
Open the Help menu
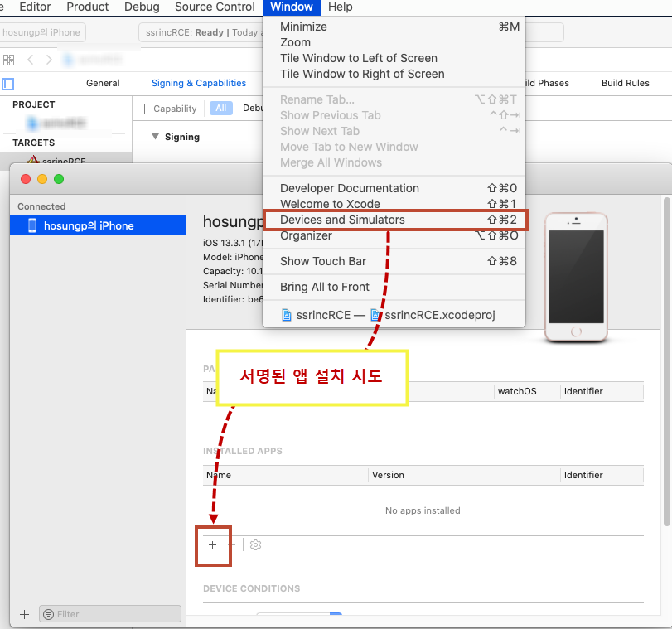[341, 7]
